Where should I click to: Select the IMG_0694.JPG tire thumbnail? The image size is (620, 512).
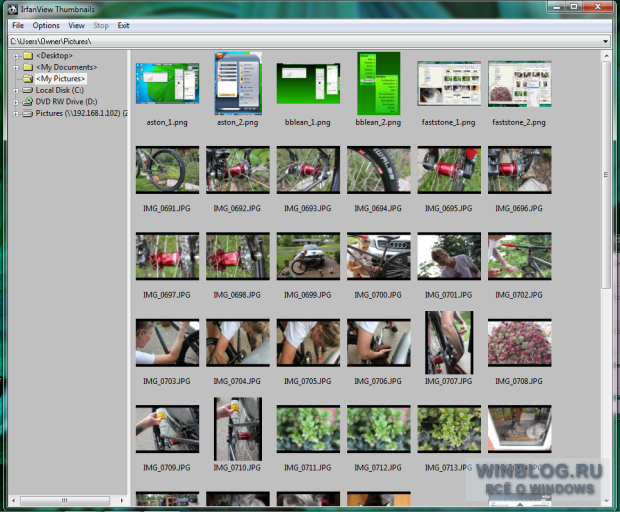pyautogui.click(x=379, y=170)
